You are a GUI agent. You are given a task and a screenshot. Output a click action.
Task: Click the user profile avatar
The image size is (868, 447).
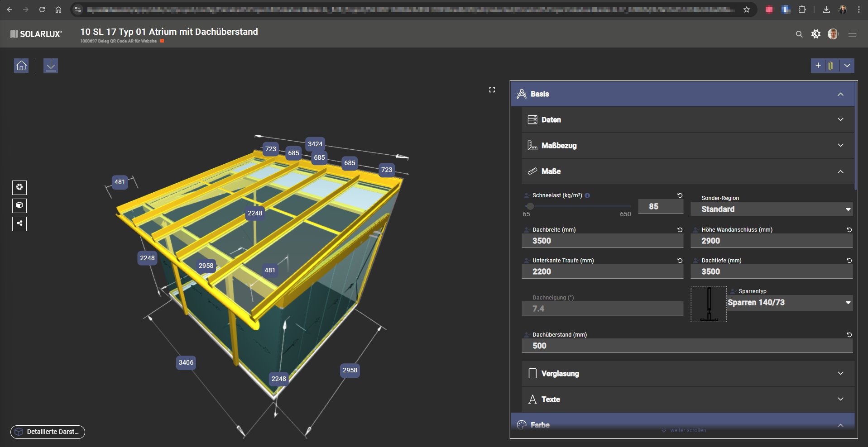(833, 34)
